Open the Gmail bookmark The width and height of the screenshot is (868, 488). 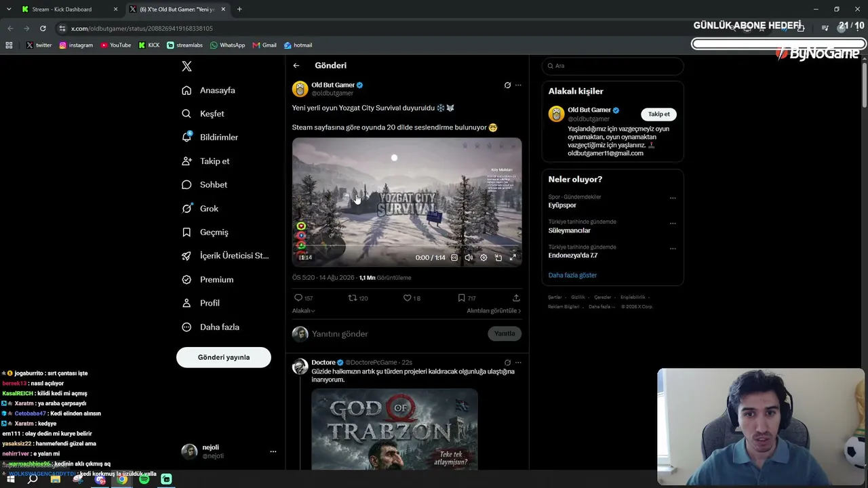[264, 45]
